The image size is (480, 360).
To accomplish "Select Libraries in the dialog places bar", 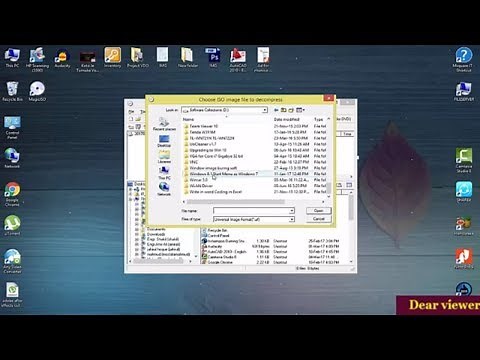I will pos(164,157).
